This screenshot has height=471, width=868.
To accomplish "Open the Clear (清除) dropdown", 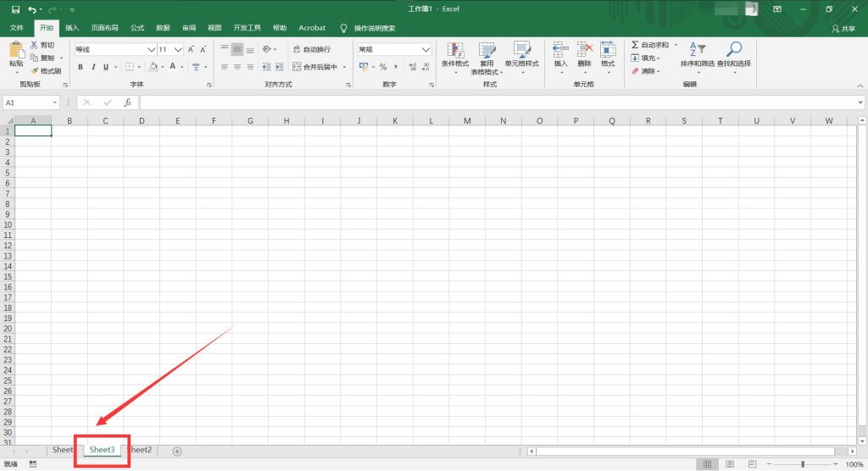I will click(645, 71).
